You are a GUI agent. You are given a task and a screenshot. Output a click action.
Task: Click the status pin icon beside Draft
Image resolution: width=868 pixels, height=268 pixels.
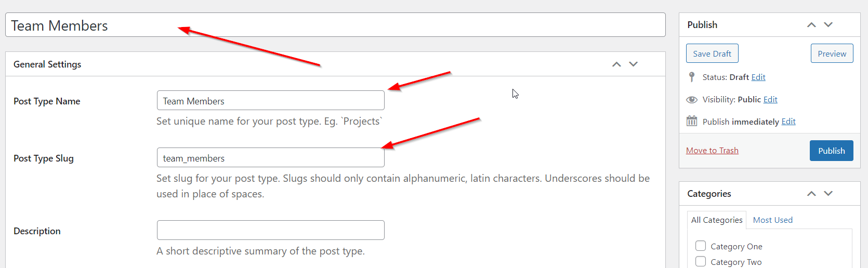click(x=691, y=77)
